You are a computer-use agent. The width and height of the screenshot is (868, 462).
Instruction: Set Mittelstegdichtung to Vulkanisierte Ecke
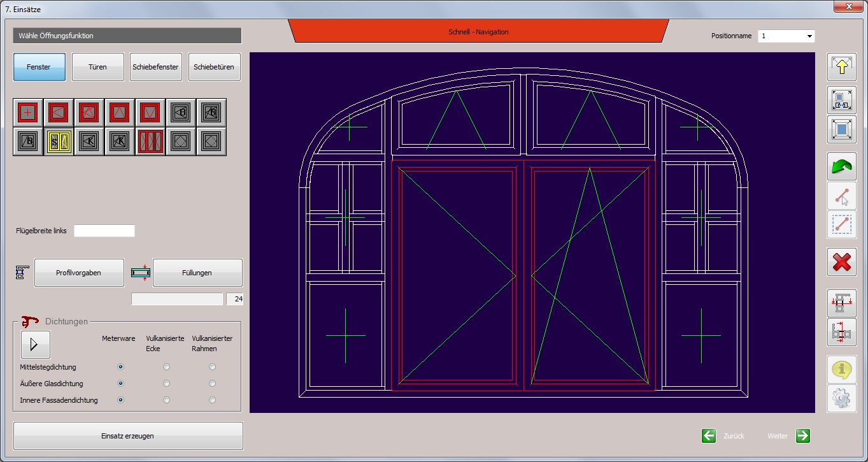coord(166,367)
